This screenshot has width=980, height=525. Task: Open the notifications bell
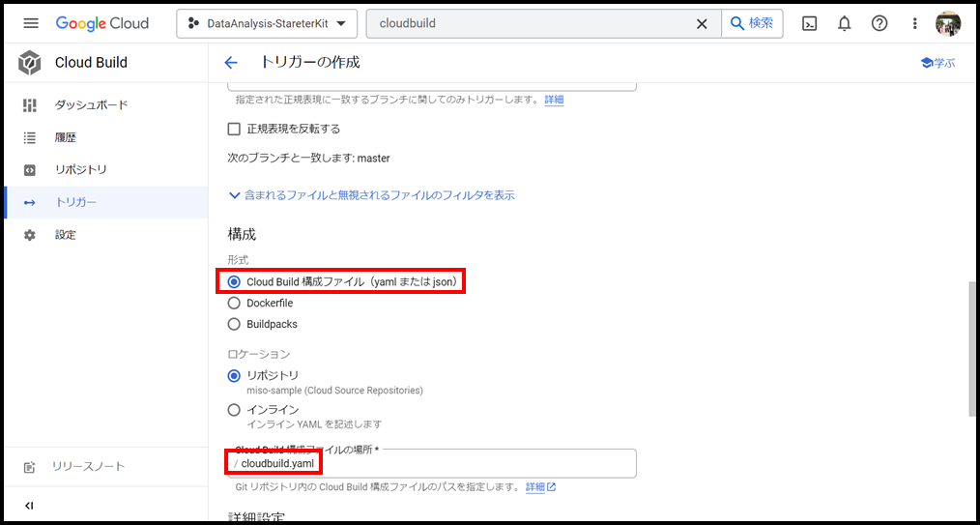tap(845, 23)
